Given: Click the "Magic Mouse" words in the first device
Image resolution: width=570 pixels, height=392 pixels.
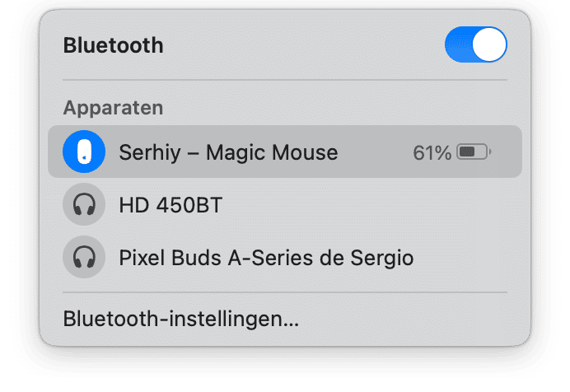Looking at the screenshot, I should [272, 152].
